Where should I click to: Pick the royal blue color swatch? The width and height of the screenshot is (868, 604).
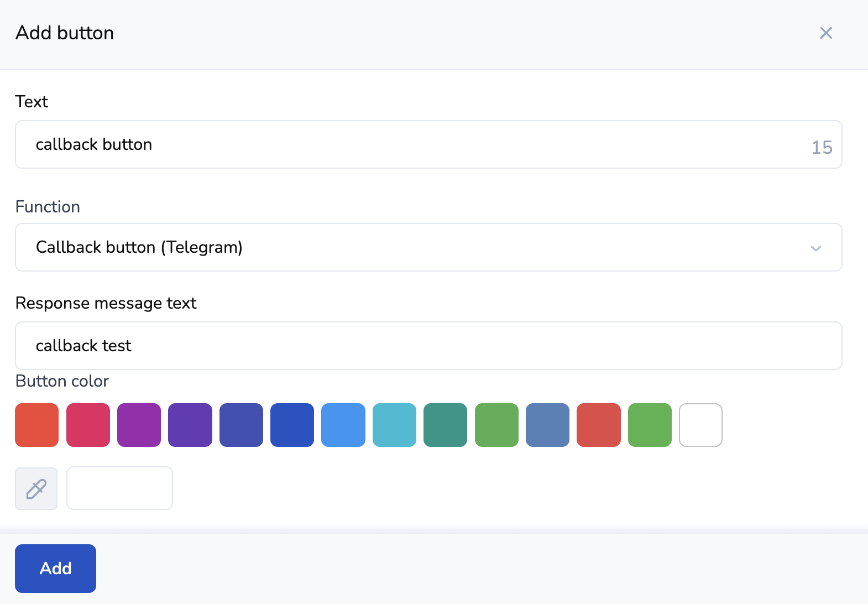tap(292, 425)
